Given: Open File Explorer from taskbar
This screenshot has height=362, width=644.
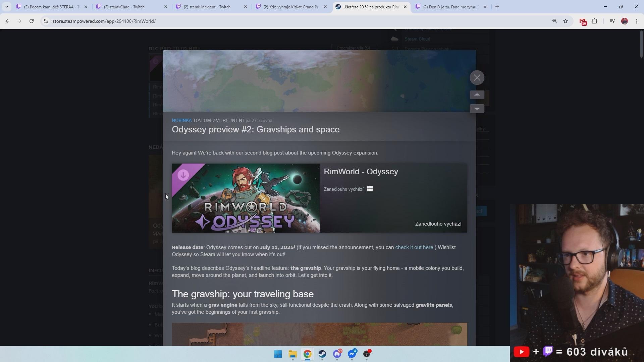Looking at the screenshot, I should pyautogui.click(x=293, y=354).
